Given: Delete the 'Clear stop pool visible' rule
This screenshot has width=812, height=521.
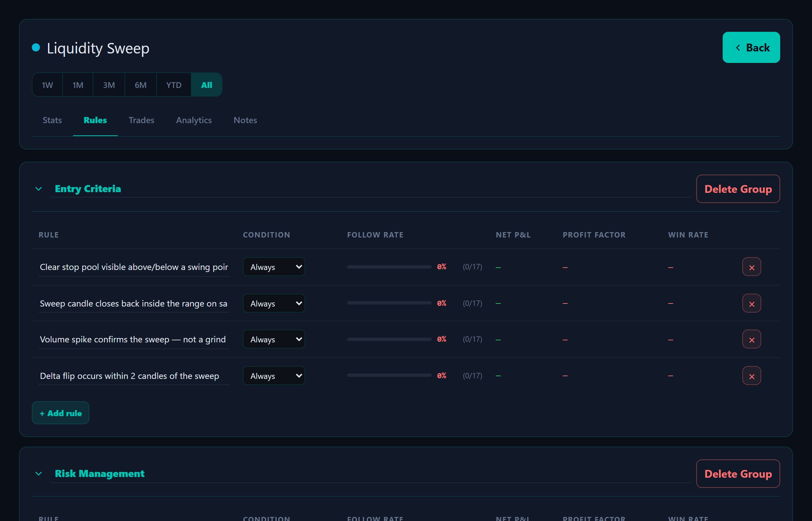Looking at the screenshot, I should pyautogui.click(x=751, y=267).
